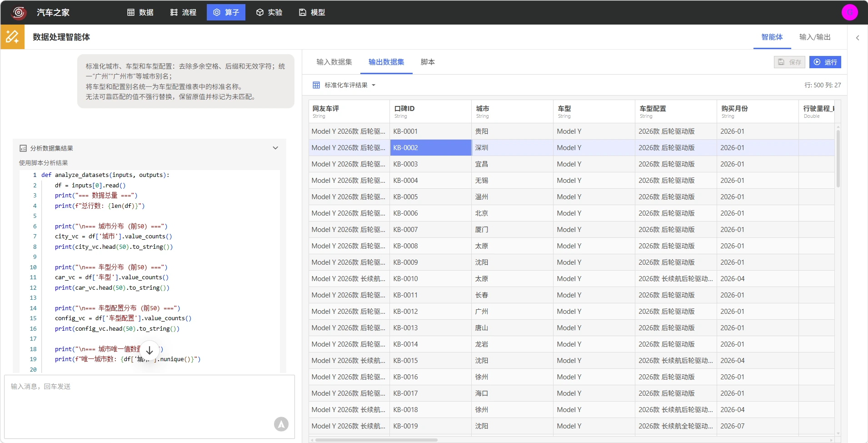Click the 汽车之家 logo icon
This screenshot has width=868, height=443.
tap(19, 12)
